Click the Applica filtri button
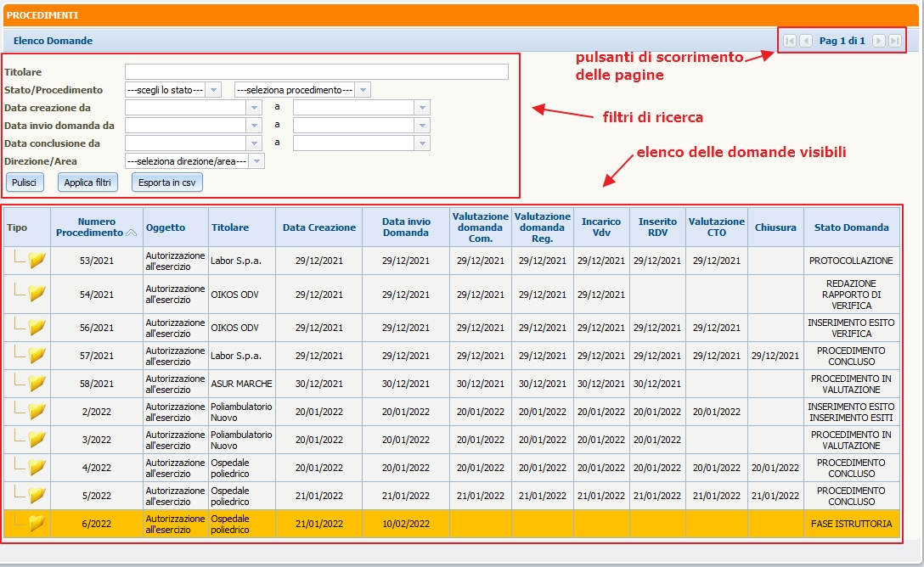Viewport: 924px width, 567px height. [88, 182]
